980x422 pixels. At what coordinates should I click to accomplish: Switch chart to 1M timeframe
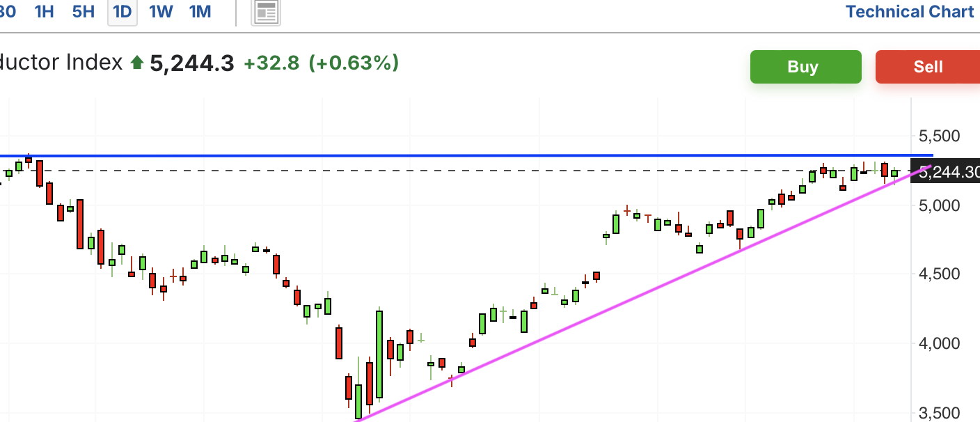(x=200, y=12)
